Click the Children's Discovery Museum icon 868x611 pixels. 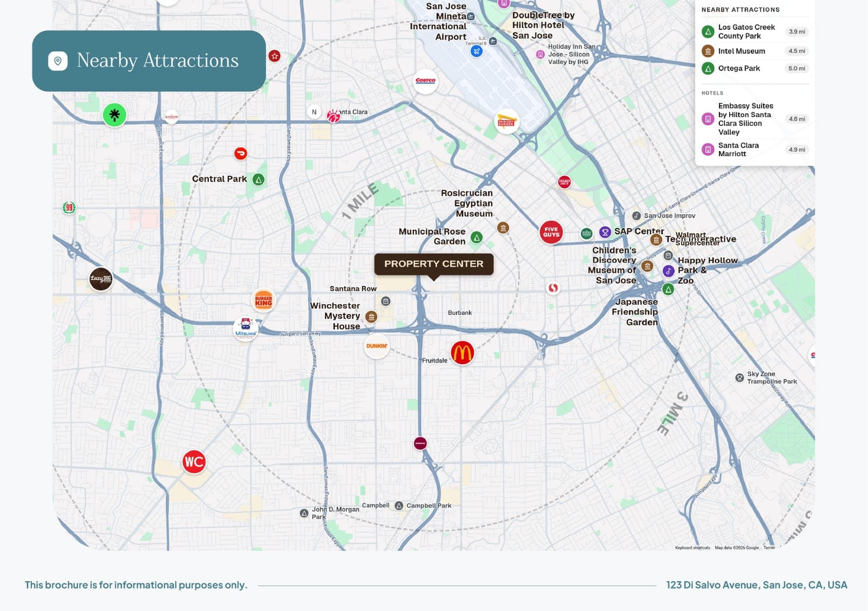pos(647,266)
